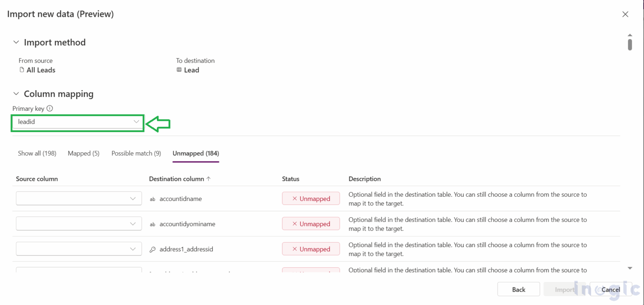Click the Back button
The width and height of the screenshot is (644, 305).
(x=519, y=289)
